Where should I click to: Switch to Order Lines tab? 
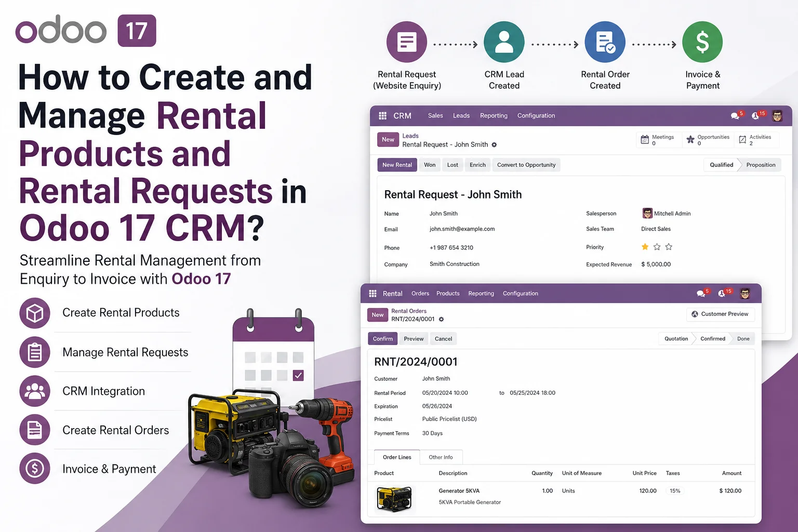click(397, 457)
